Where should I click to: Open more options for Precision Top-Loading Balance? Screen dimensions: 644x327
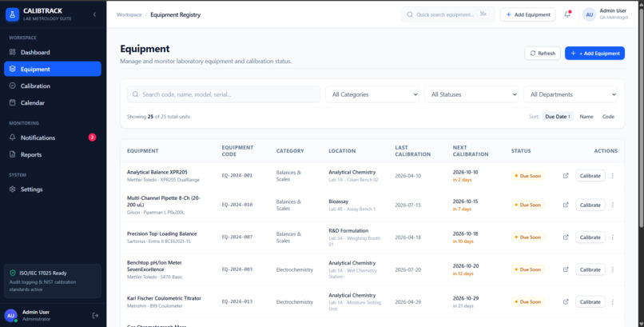pyautogui.click(x=612, y=237)
